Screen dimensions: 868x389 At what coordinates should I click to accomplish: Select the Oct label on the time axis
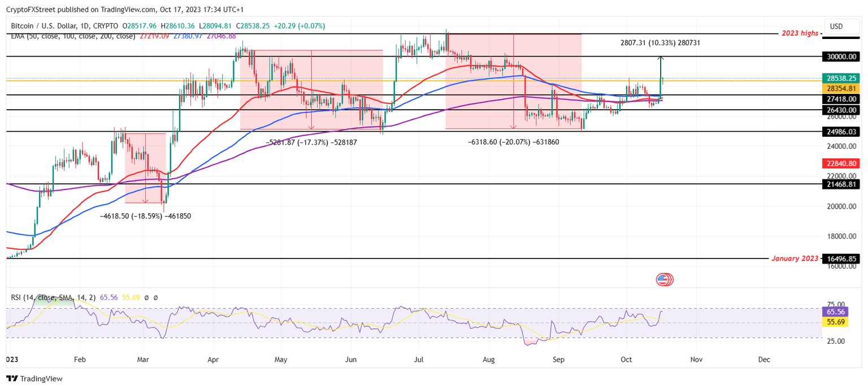tap(626, 359)
